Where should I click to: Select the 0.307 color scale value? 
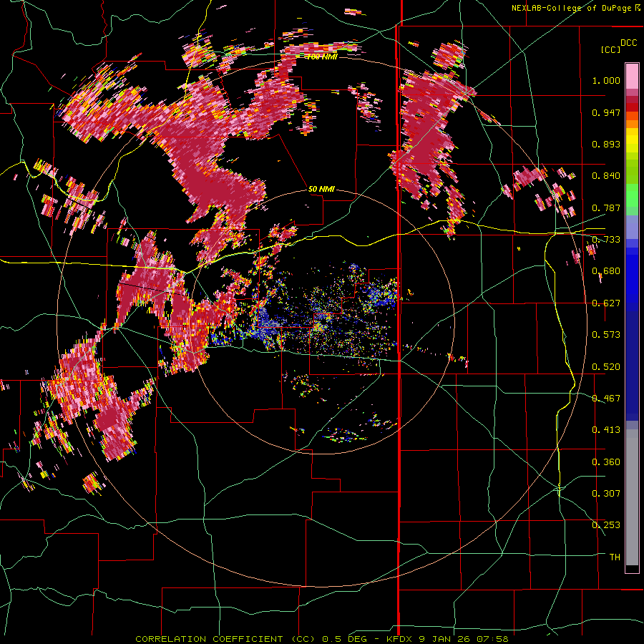click(606, 494)
